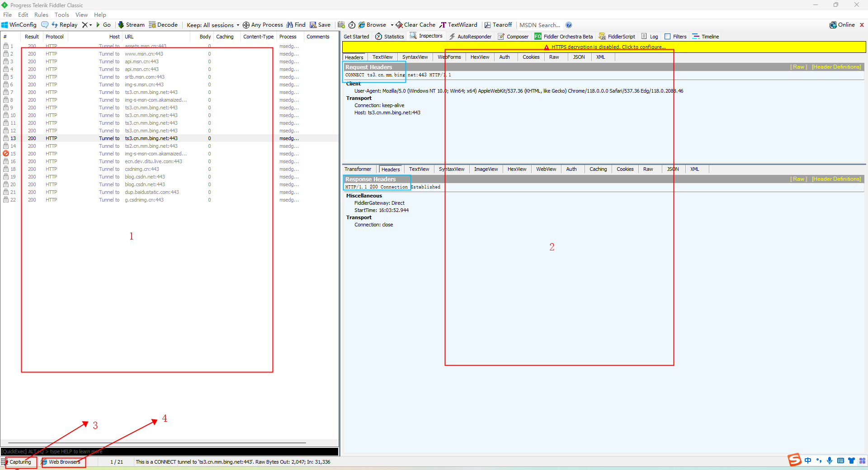Click the QuickExec command box

[x=169, y=451]
